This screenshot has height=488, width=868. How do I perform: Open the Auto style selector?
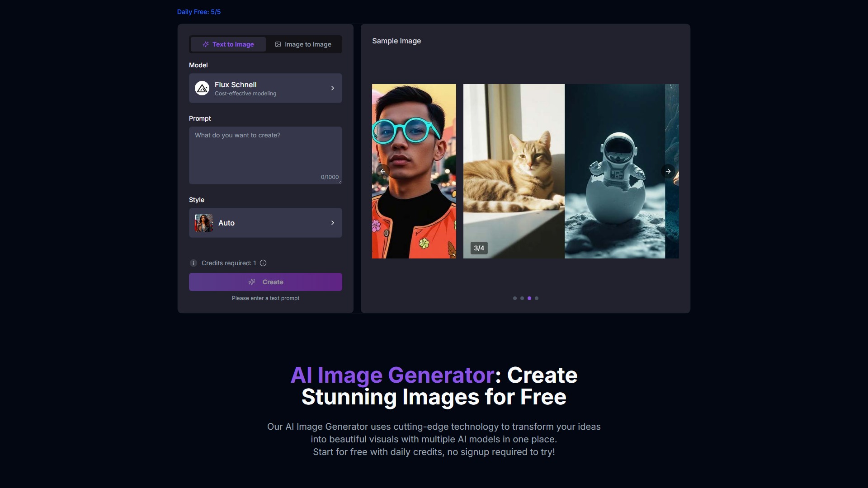(x=265, y=223)
